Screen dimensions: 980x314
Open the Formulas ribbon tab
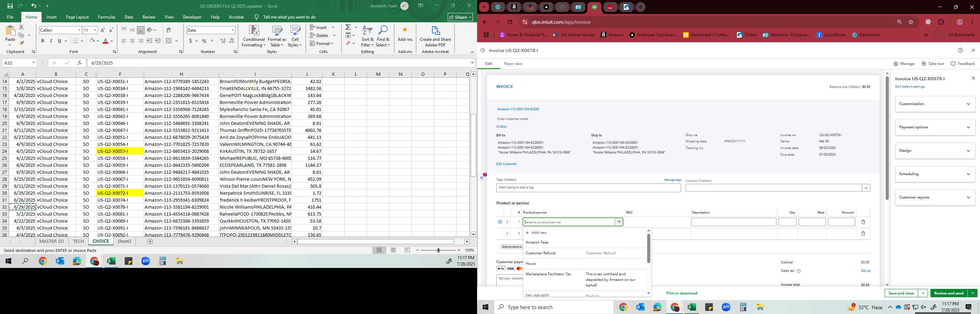coord(107,17)
